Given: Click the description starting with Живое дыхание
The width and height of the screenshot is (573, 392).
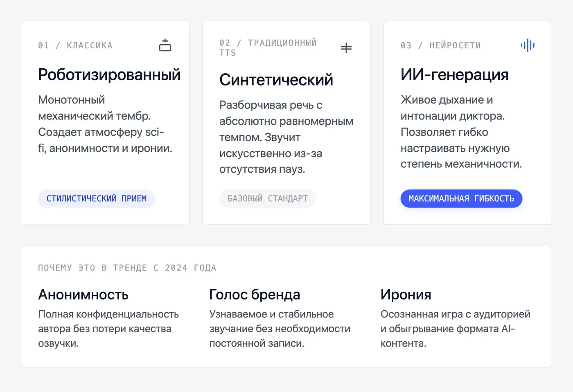Looking at the screenshot, I should coord(461,132).
